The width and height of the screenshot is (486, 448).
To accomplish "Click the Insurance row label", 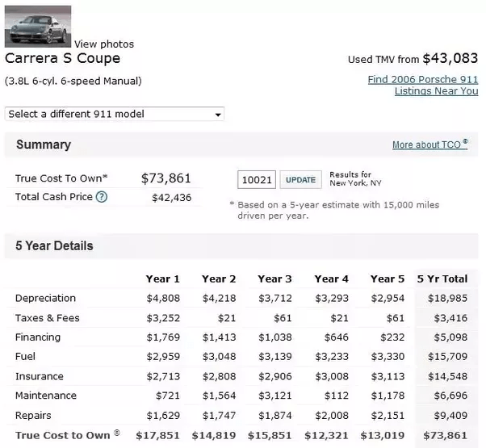I will pos(40,376).
